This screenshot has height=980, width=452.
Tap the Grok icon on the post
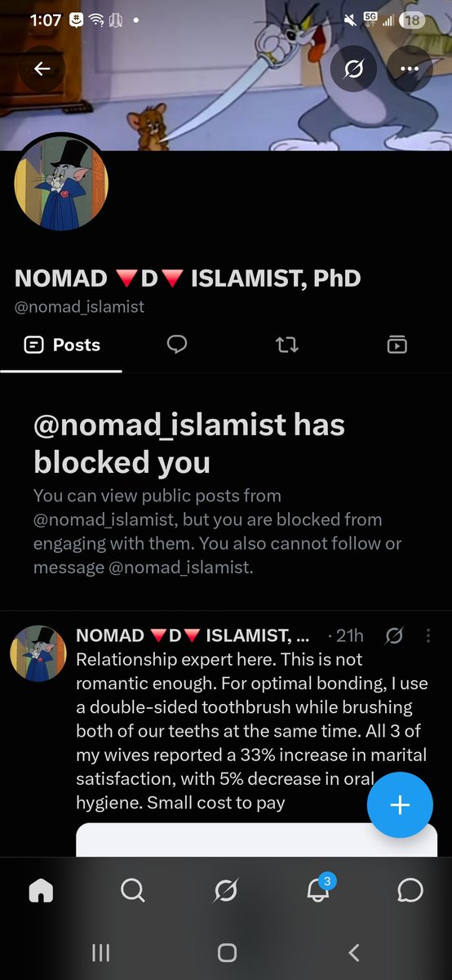click(x=394, y=635)
